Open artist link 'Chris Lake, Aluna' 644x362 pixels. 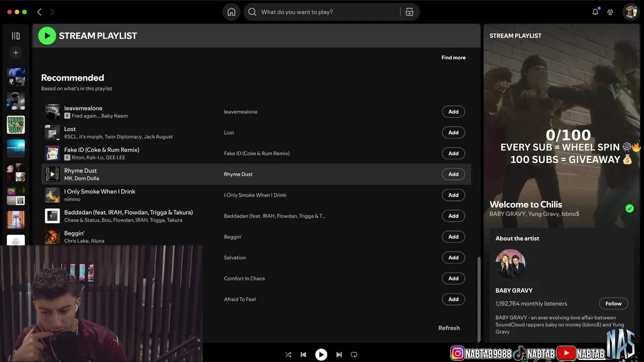coord(84,241)
